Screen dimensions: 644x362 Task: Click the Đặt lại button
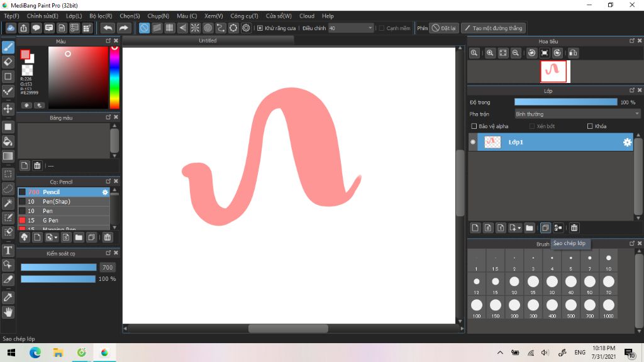click(443, 28)
